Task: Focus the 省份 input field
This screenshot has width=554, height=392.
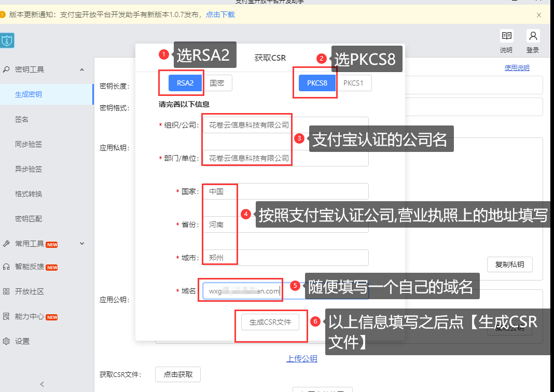Action: click(285, 225)
